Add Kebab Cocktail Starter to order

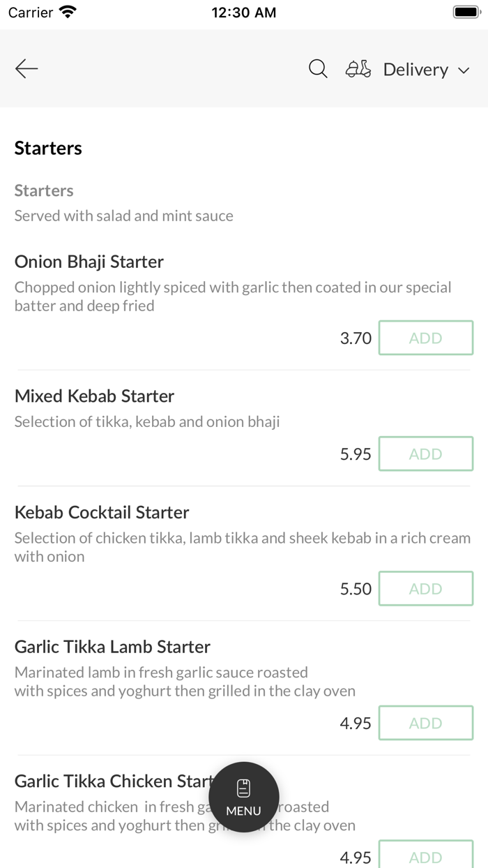tap(425, 588)
